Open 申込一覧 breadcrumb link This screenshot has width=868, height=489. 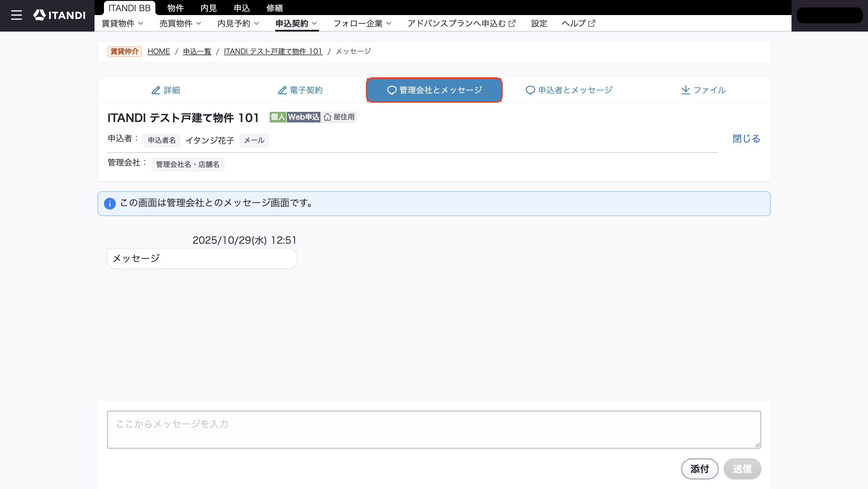coord(197,52)
